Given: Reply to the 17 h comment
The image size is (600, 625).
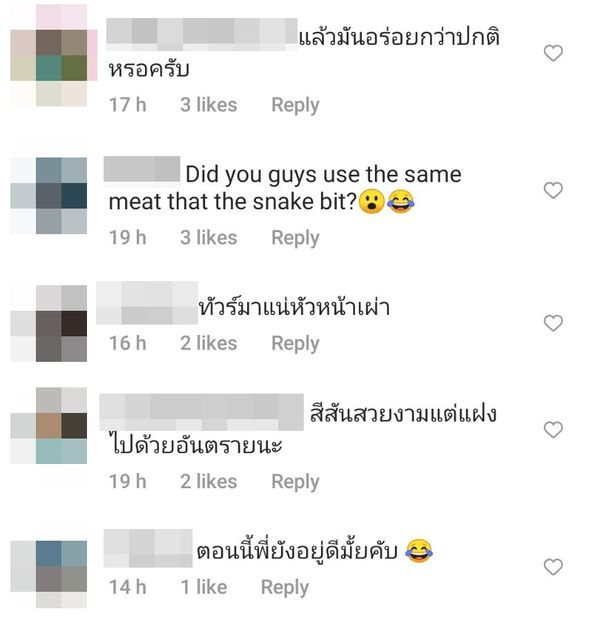Looking at the screenshot, I should click(295, 106).
